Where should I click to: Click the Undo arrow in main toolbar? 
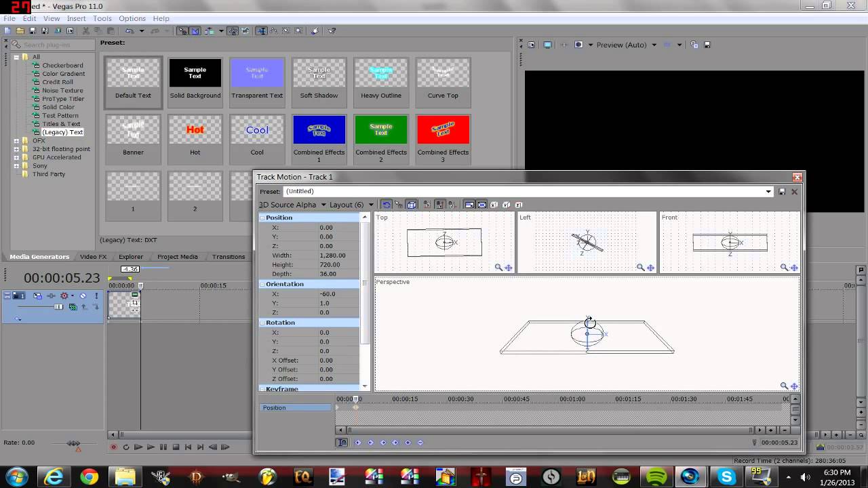130,30
